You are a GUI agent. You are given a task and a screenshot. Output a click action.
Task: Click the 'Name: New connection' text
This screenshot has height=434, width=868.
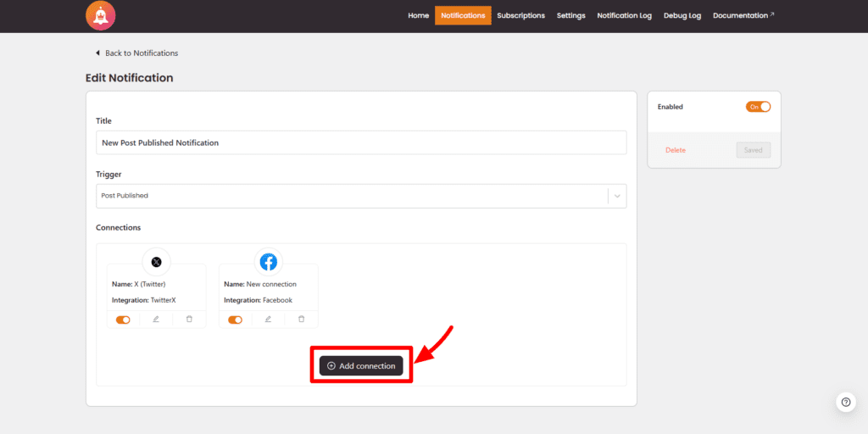point(260,284)
